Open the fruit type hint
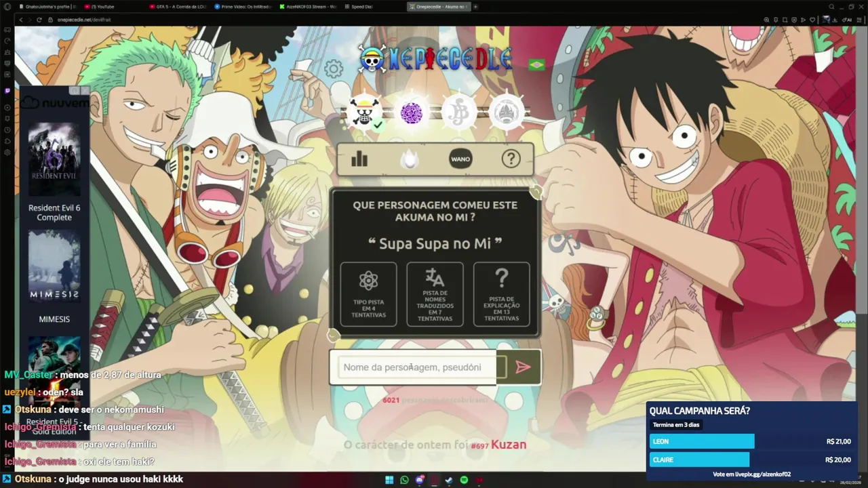The image size is (868, 488). click(x=368, y=294)
